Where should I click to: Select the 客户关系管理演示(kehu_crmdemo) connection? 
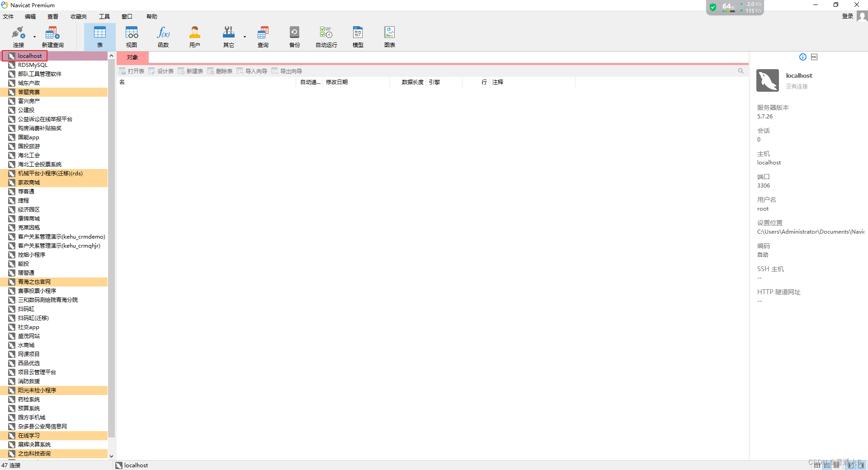coord(54,237)
